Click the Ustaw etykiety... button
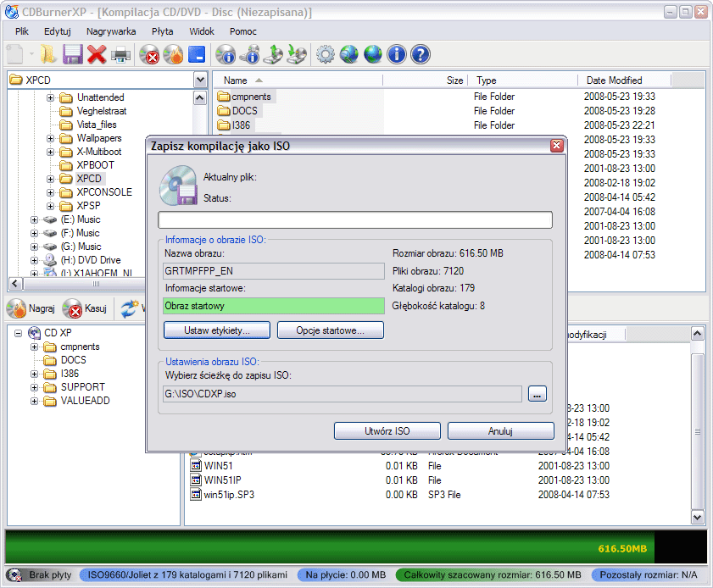The image size is (713, 588). [217, 330]
